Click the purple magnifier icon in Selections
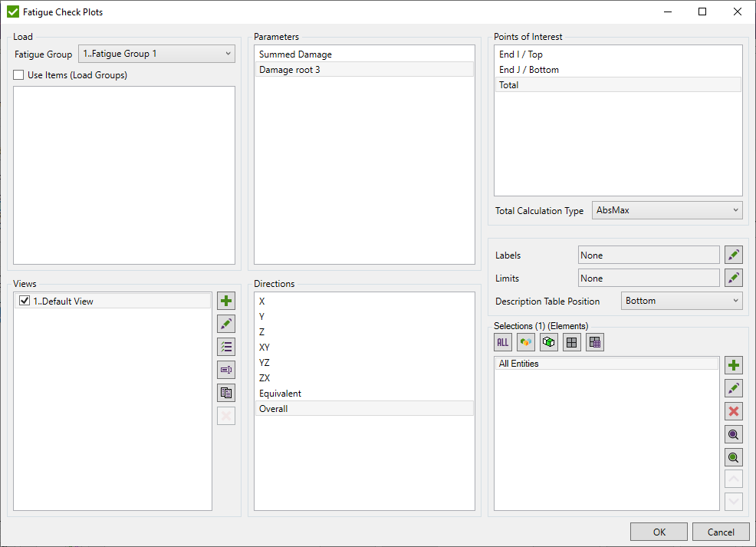 (734, 434)
